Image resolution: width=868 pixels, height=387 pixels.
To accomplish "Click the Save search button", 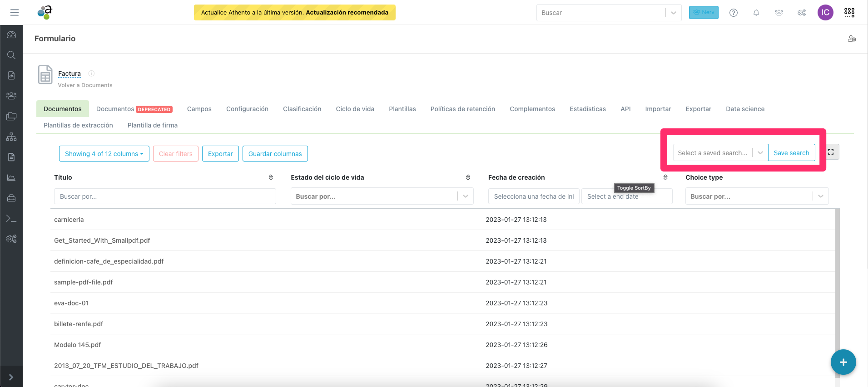I will pos(791,153).
